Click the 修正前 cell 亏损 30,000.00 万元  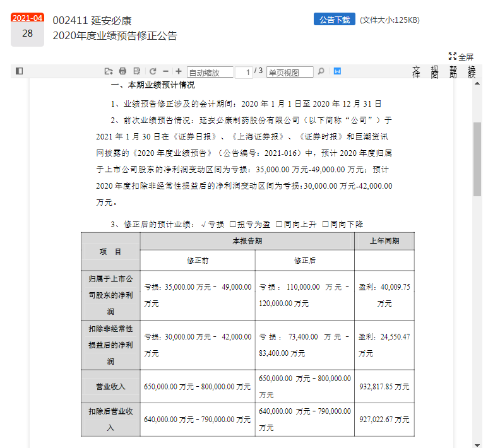coord(198,345)
